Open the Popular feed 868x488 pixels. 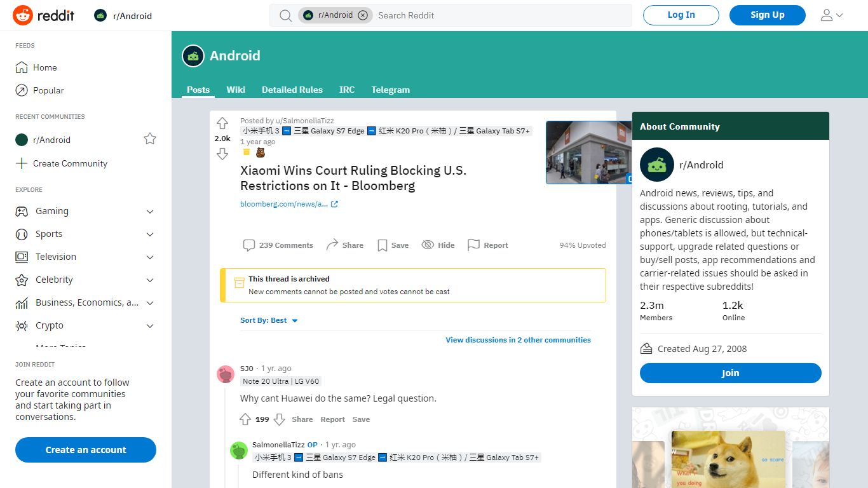[x=86, y=90]
